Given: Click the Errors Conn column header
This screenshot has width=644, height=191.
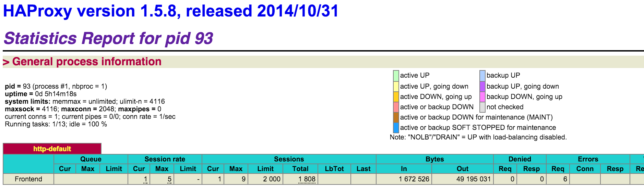Looking at the screenshot, I should coord(585,169).
